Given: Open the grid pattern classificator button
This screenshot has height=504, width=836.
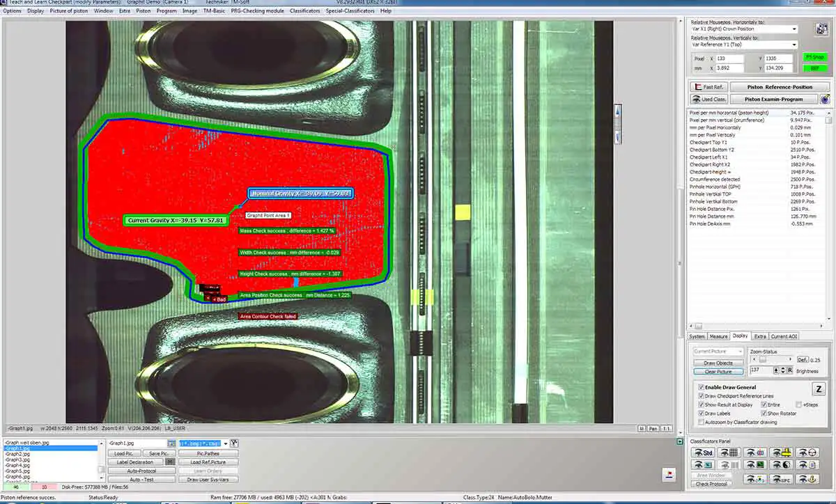Looking at the screenshot, I should [729, 452].
